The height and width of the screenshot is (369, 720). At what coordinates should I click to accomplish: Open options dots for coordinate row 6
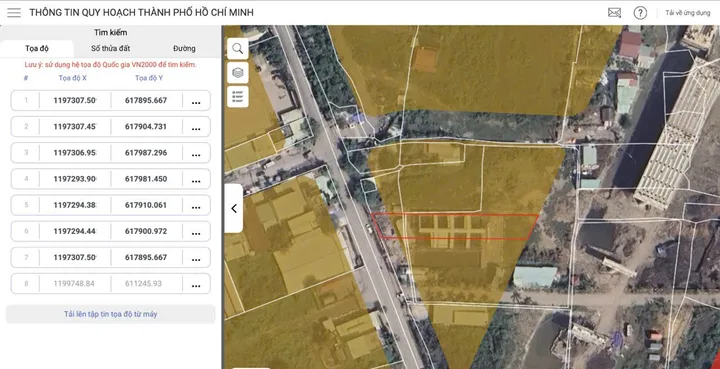(x=196, y=231)
